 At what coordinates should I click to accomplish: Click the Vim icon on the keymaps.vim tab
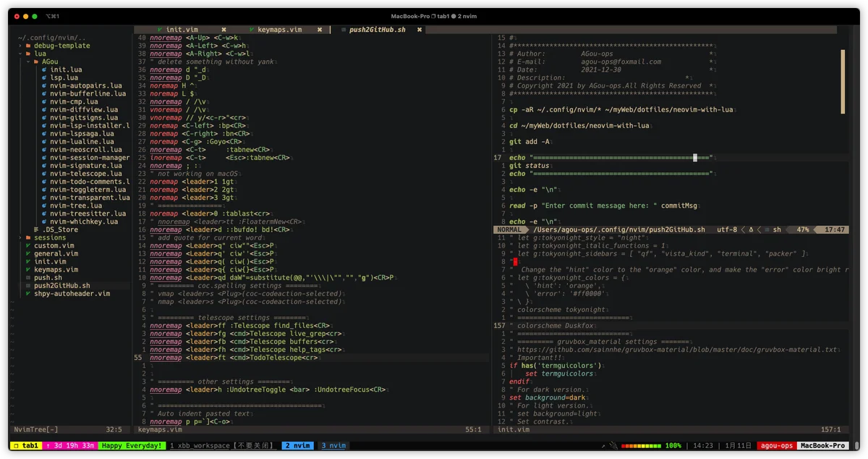tap(252, 30)
